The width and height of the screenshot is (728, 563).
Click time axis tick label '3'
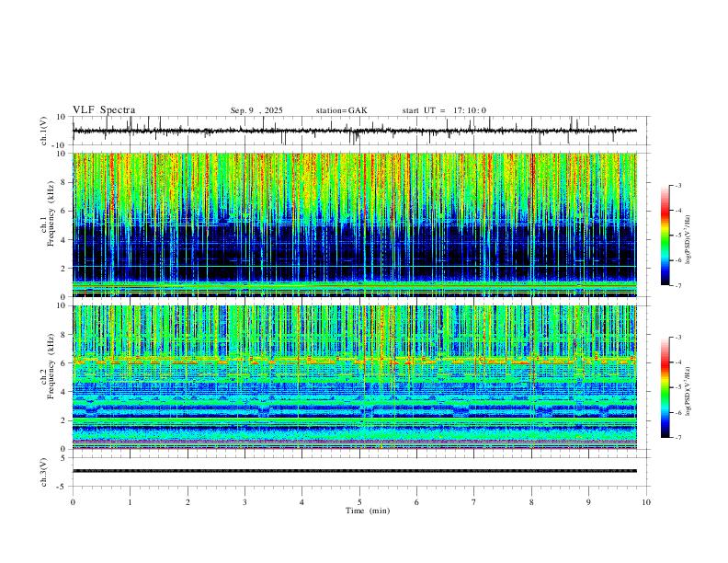click(x=245, y=502)
